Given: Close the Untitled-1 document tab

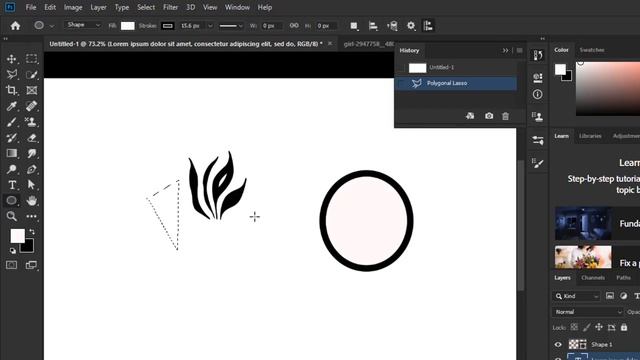Looking at the screenshot, I should click(x=330, y=43).
